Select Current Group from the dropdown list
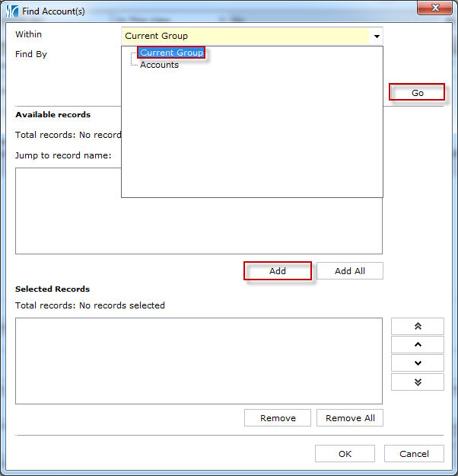The image size is (458, 476). 171,53
